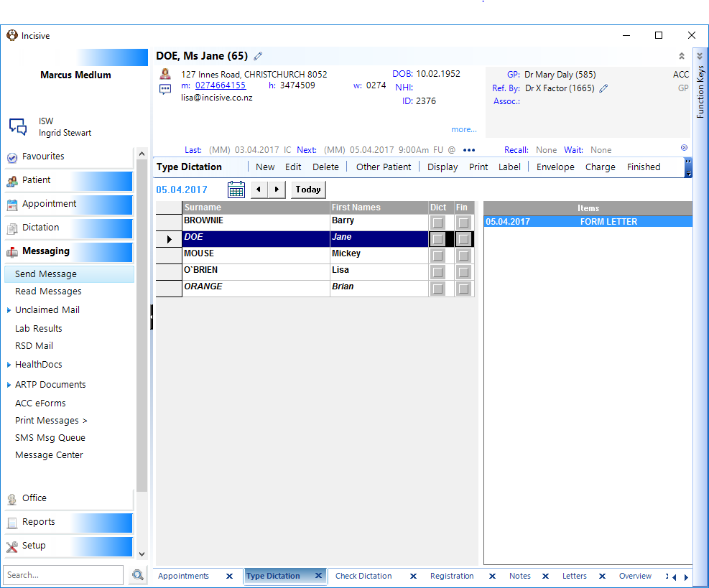Go to previous day arrow

coord(259,190)
